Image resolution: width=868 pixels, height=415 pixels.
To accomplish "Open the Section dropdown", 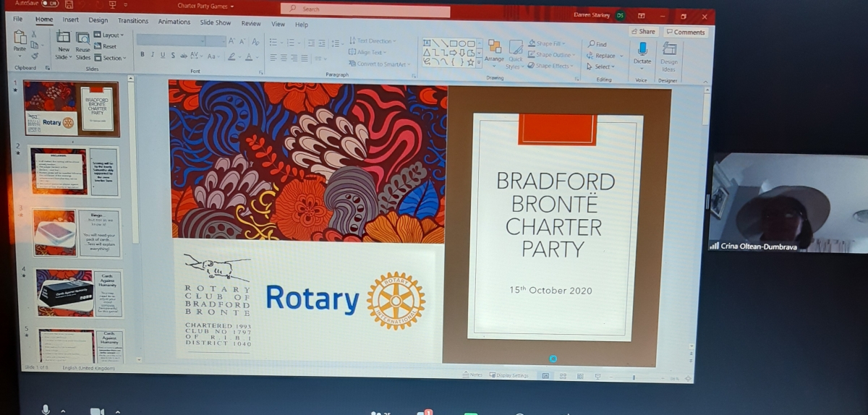I will point(110,58).
